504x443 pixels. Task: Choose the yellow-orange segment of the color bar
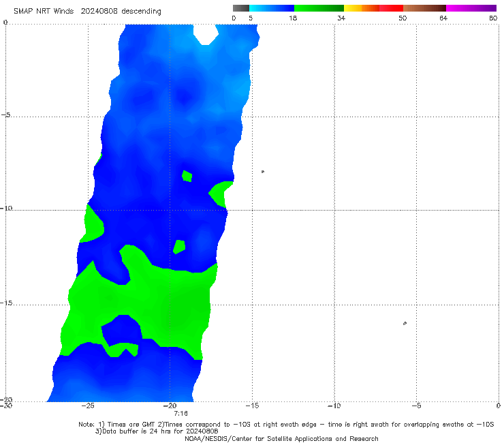click(361, 8)
